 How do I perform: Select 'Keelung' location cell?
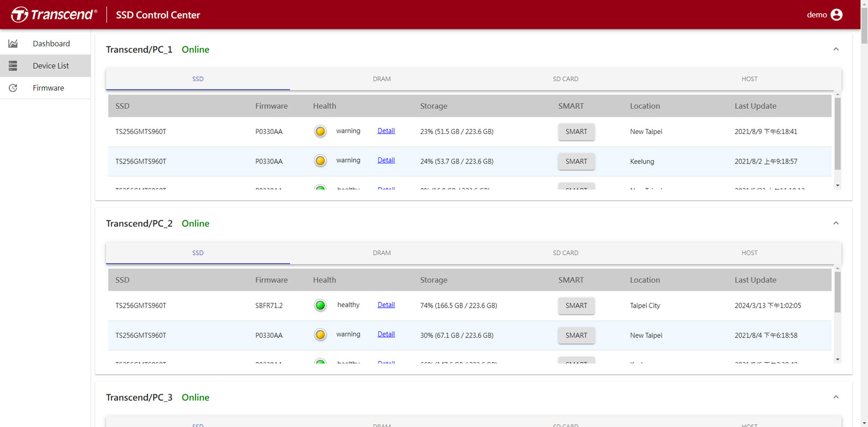(642, 161)
